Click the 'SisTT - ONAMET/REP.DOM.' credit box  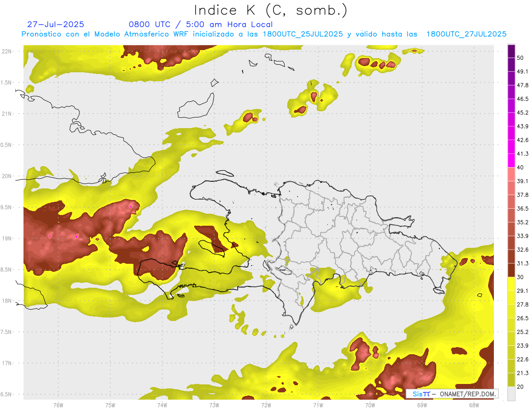pyautogui.click(x=452, y=394)
